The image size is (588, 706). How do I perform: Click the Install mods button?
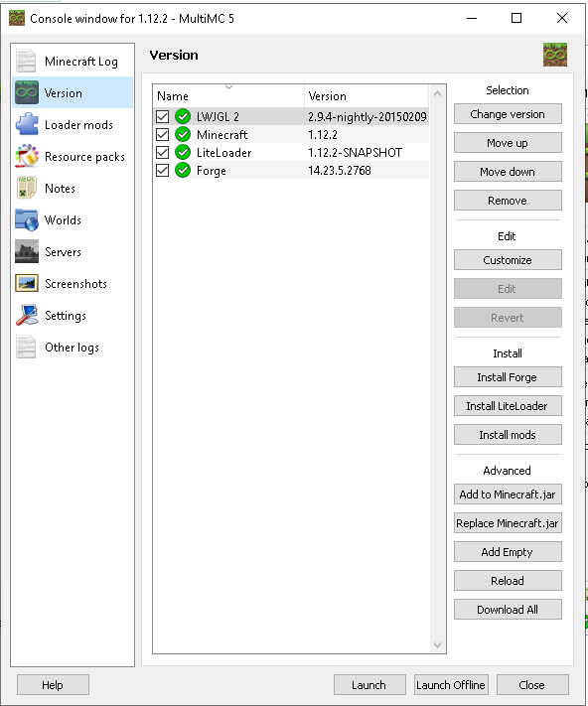pos(508,435)
